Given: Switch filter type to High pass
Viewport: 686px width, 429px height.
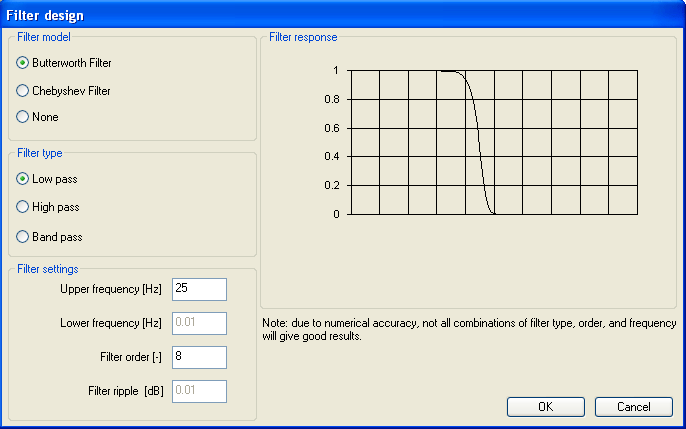Looking at the screenshot, I should 23,207.
